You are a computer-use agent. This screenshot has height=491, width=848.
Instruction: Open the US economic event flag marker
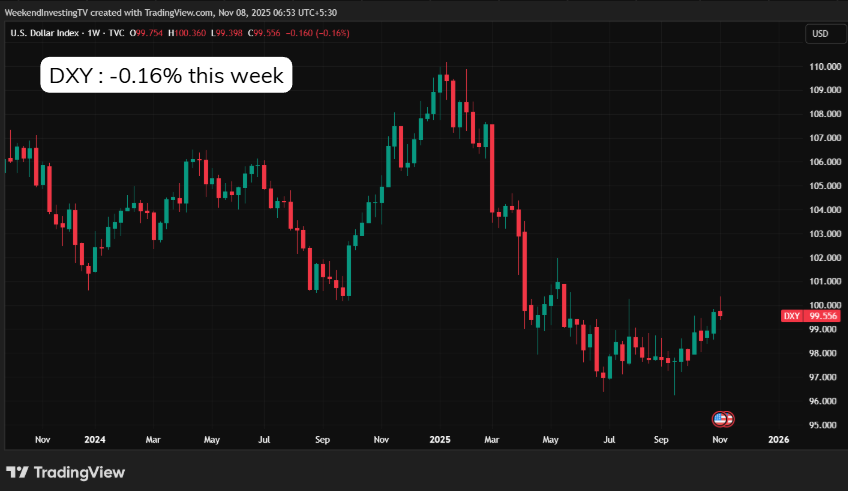point(722,418)
